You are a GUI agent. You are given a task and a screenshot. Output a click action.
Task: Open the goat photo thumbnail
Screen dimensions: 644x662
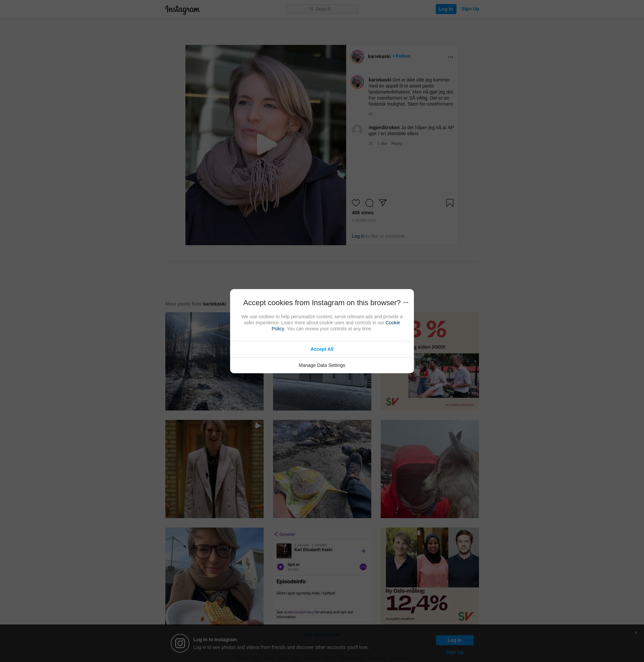[430, 469]
